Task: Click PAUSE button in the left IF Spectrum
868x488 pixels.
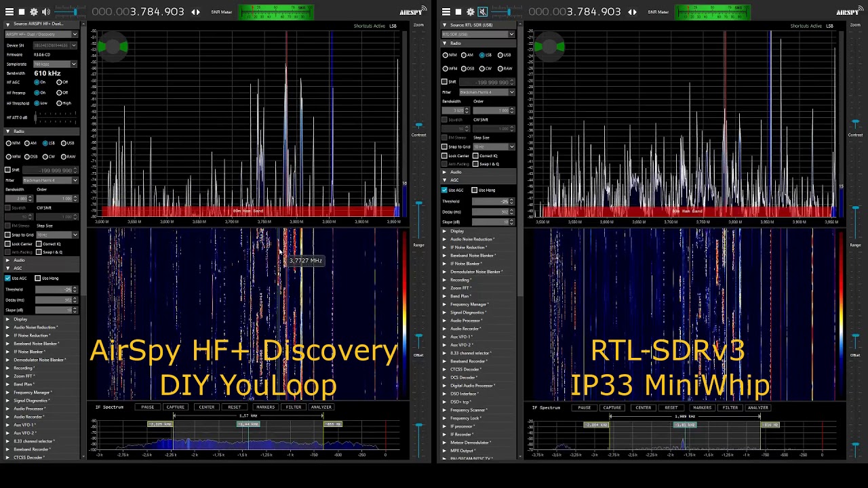Action: [x=147, y=407]
